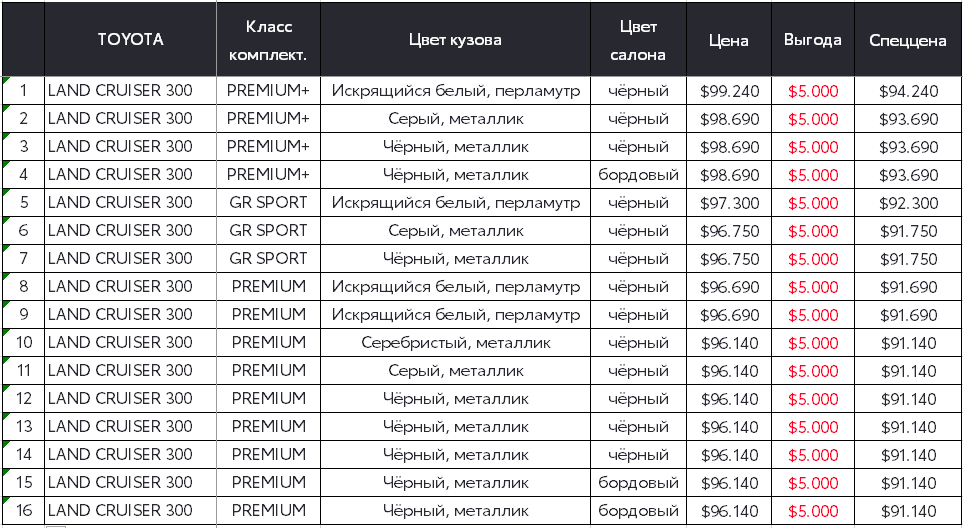Select the бордовый interior cell in row 15

pos(638,483)
